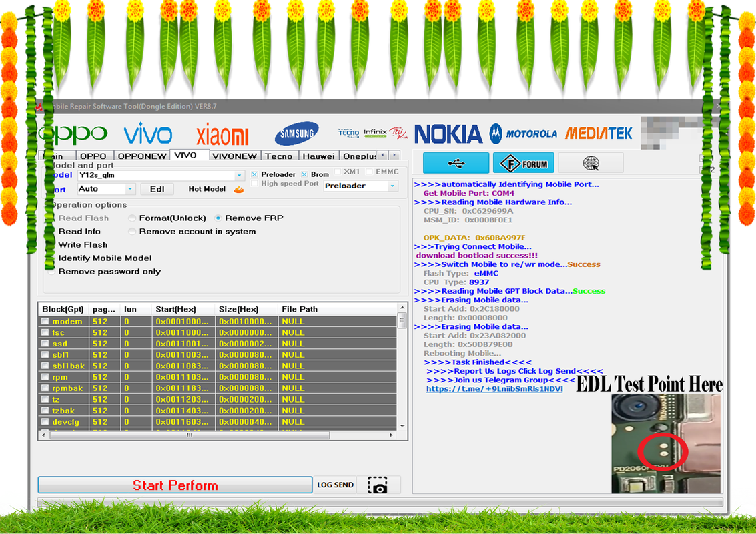Screen dimensions: 756x534
Task: Check the sbl1 partition checkbox
Action: coord(45,354)
